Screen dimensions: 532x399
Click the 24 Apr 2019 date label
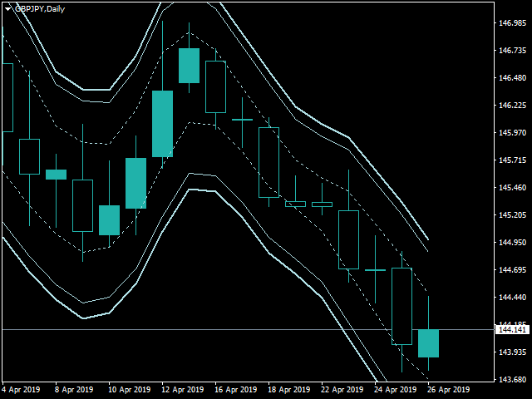pos(396,390)
